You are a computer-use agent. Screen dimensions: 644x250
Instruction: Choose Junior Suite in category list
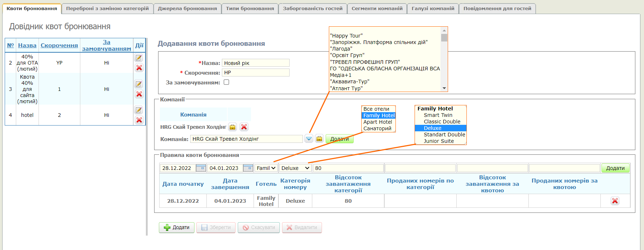pos(439,141)
